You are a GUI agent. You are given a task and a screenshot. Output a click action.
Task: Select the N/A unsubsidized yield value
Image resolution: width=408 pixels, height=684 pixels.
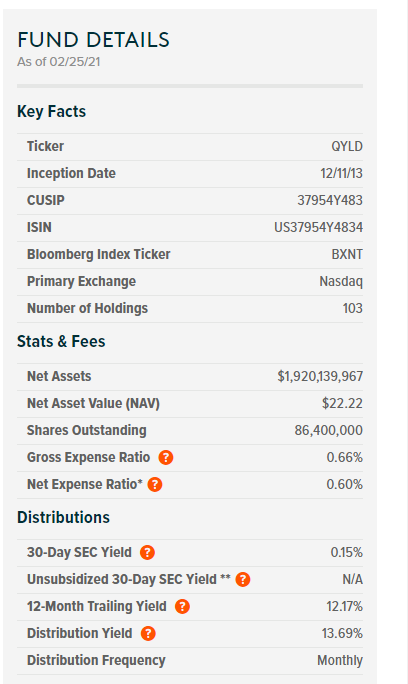point(353,580)
